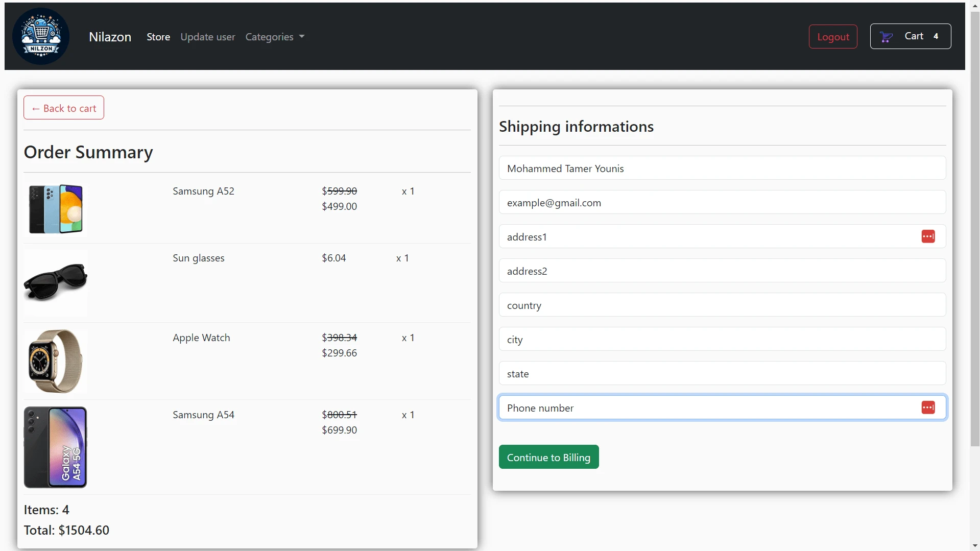Continue to Billing
This screenshot has height=551, width=980.
[x=548, y=457]
